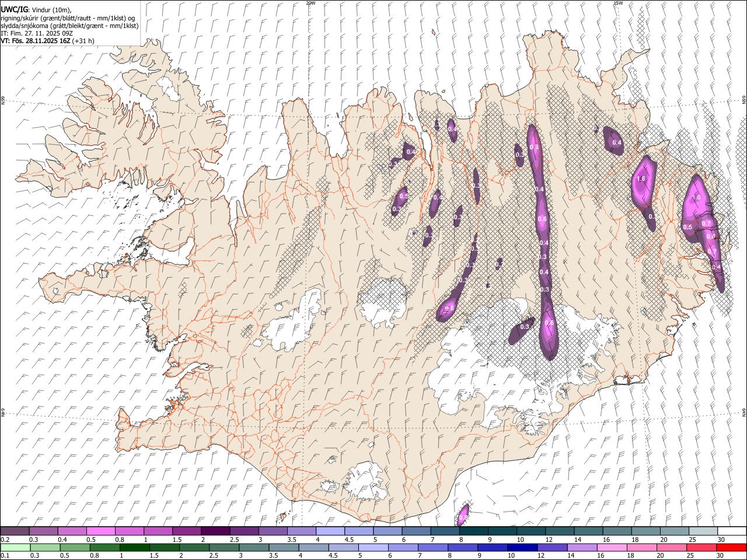Click the bottom-row swatch starting at 2.5
747x560 pixels.
click(224, 548)
